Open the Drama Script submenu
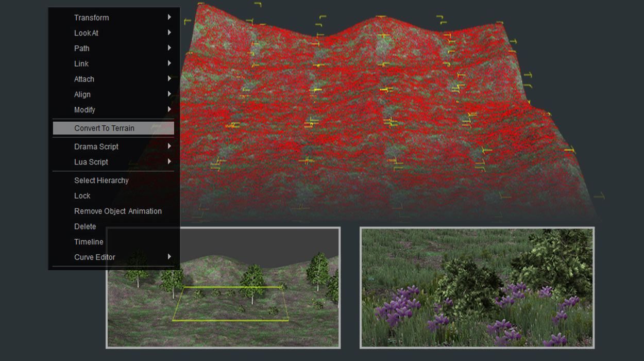The height and width of the screenshot is (361, 644). tap(113, 146)
